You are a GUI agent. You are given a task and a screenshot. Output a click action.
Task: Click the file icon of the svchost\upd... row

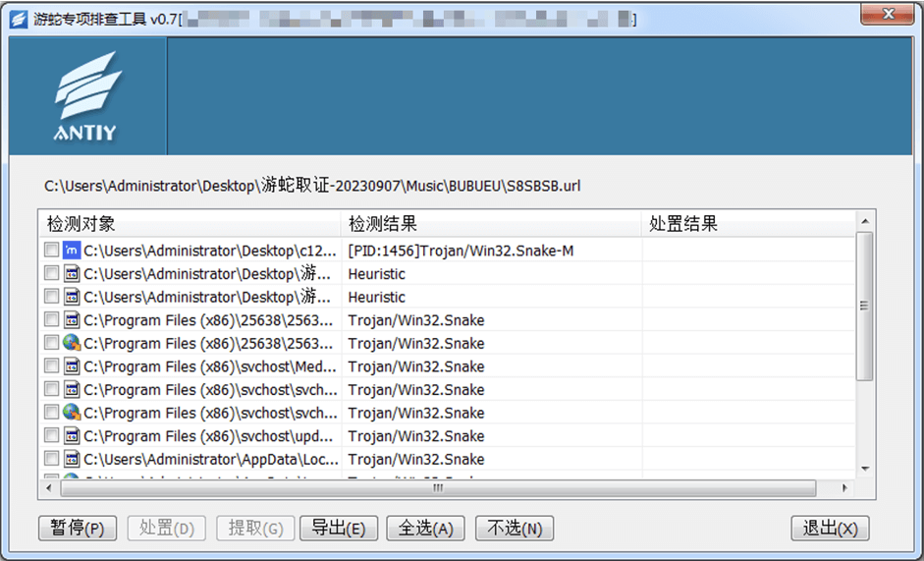point(72,435)
